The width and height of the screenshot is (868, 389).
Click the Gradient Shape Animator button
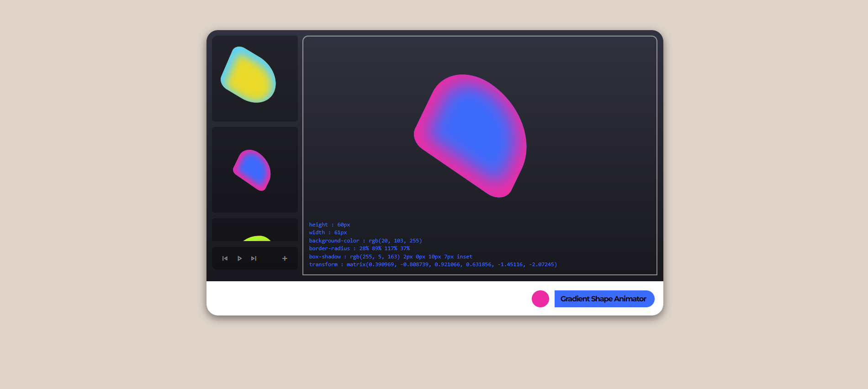coord(604,299)
